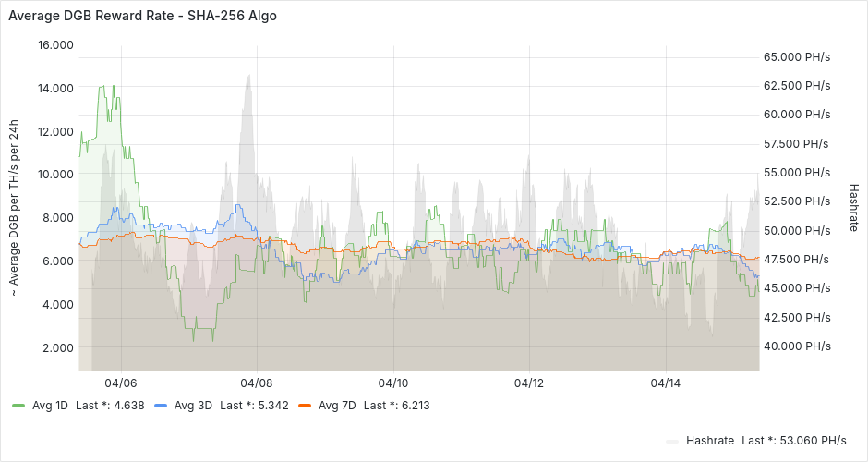Image resolution: width=868 pixels, height=462 pixels.
Task: Select the 04/14 tick on the x-axis
Action: tap(666, 383)
